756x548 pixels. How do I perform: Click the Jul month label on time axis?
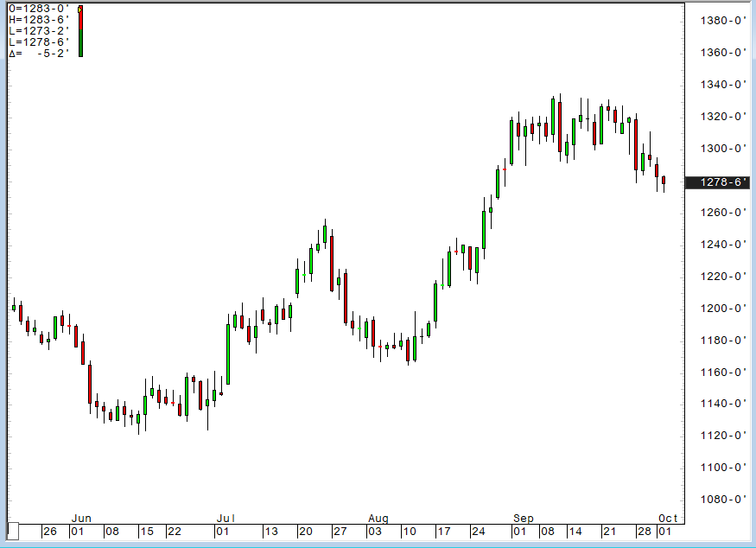(226, 518)
